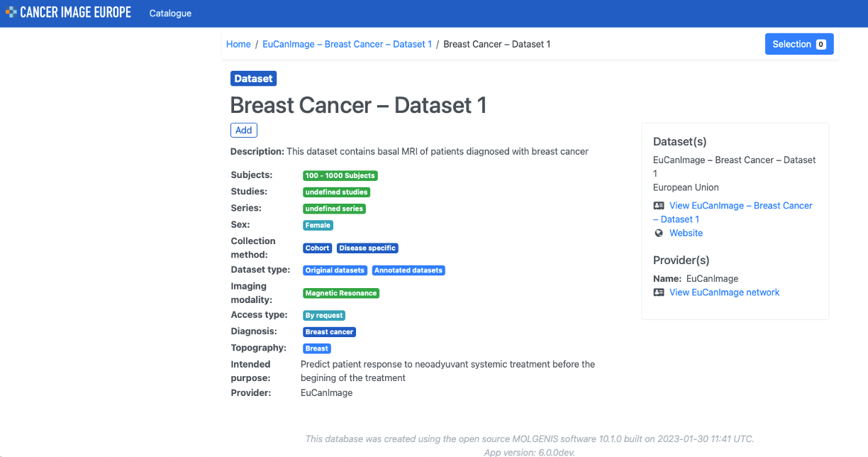
Task: Select the "Cohort" collection method badge
Action: [317, 248]
